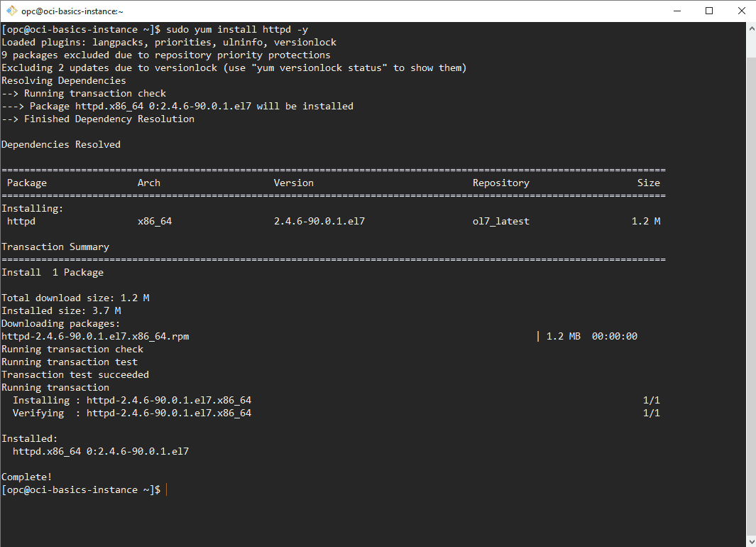Click the httpd rpm download filename

pos(92,336)
